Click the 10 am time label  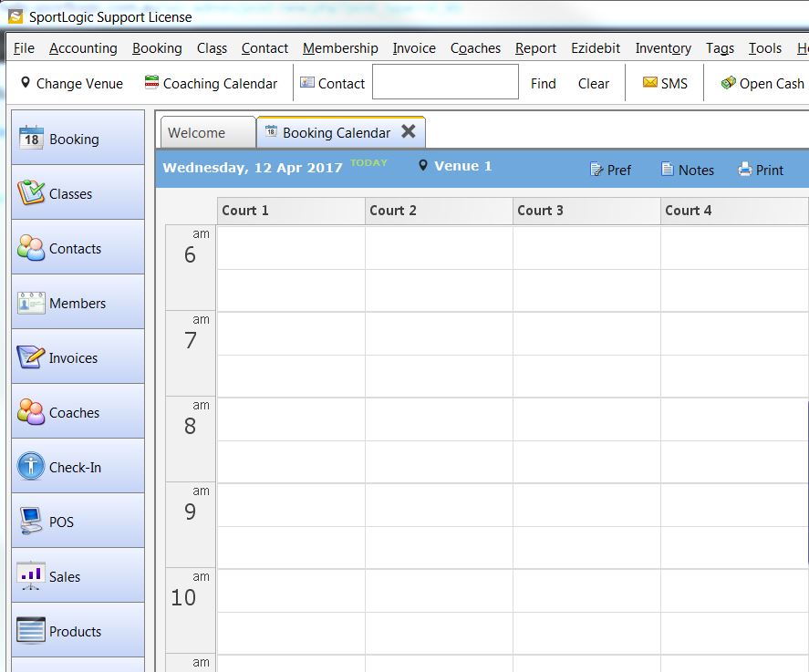(191, 611)
